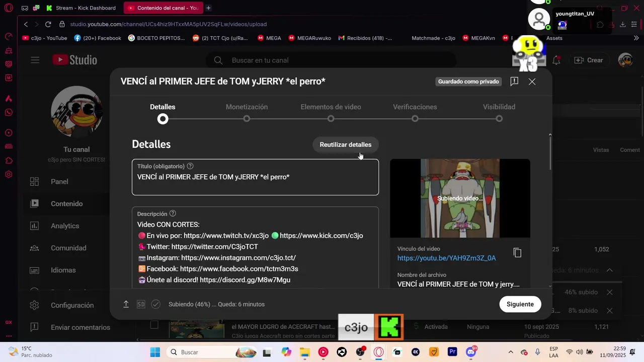Screen dimensions: 644x362
Task: Open the channel account avatar menu
Action: coord(625,60)
